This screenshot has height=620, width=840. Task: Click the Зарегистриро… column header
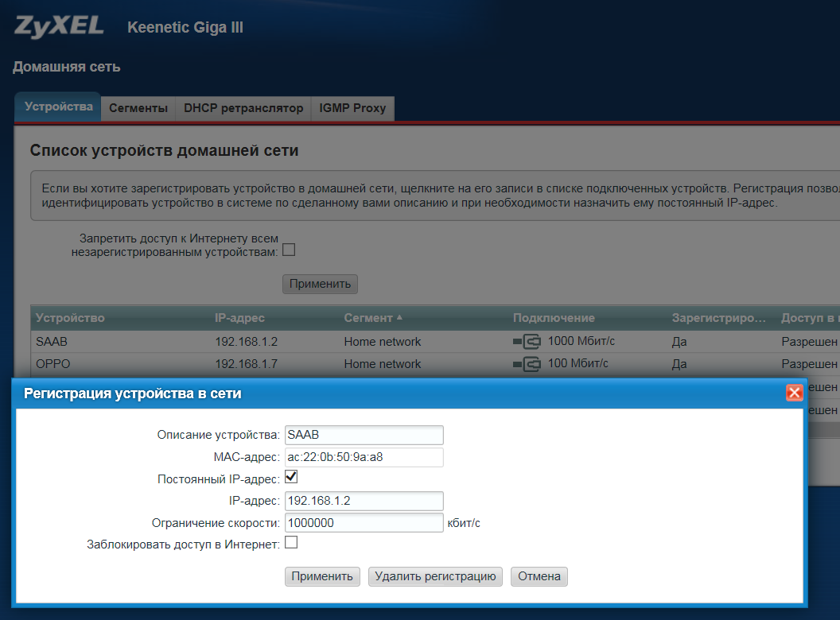coord(719,318)
